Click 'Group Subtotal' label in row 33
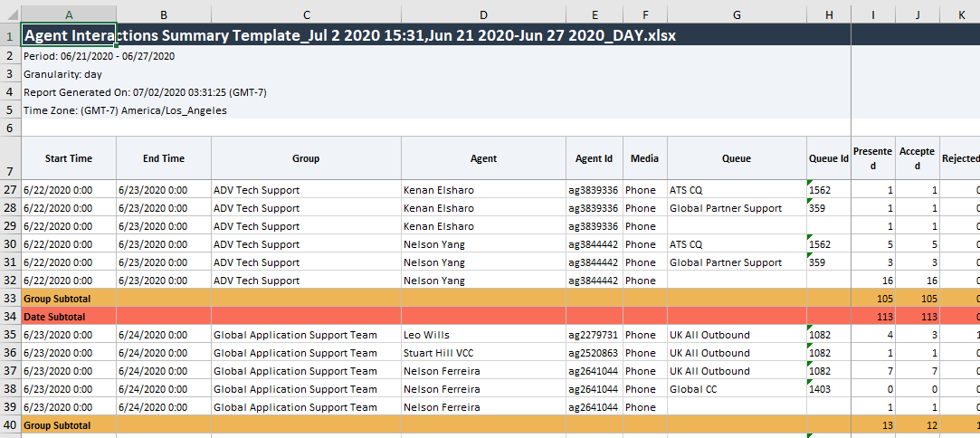The height and width of the screenshot is (438, 980). [69, 298]
